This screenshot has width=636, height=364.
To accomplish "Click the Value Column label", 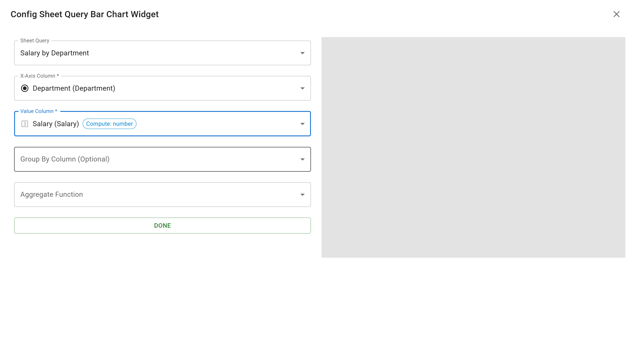I will 38,111.
